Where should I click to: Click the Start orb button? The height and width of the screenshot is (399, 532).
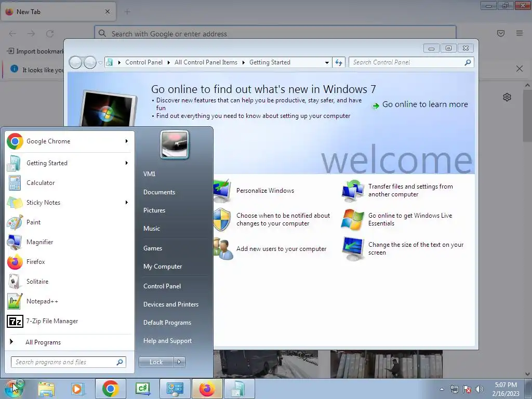click(x=14, y=389)
